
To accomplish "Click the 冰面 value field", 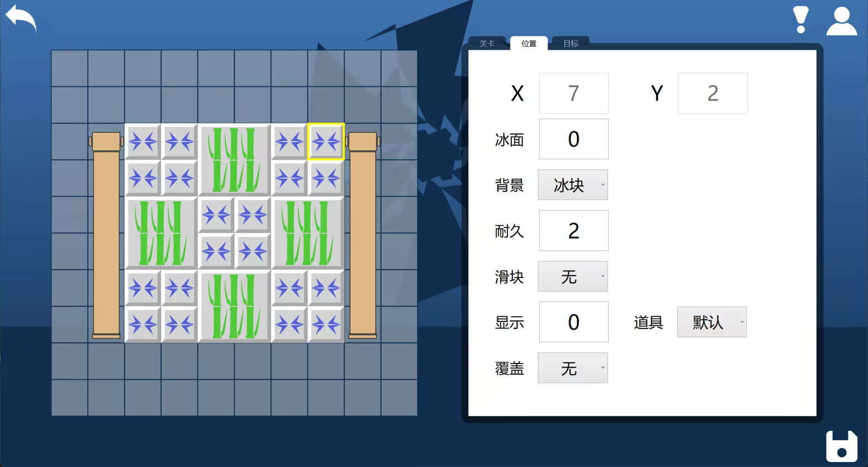I will (574, 139).
